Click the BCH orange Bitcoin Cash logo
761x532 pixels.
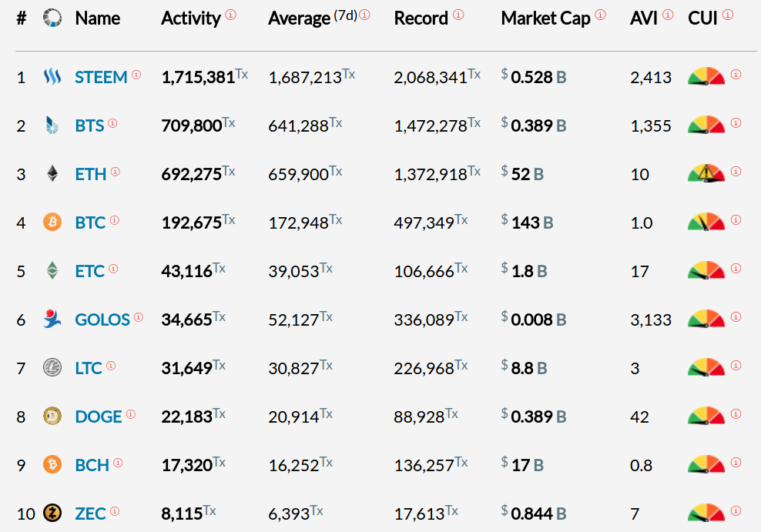52,464
